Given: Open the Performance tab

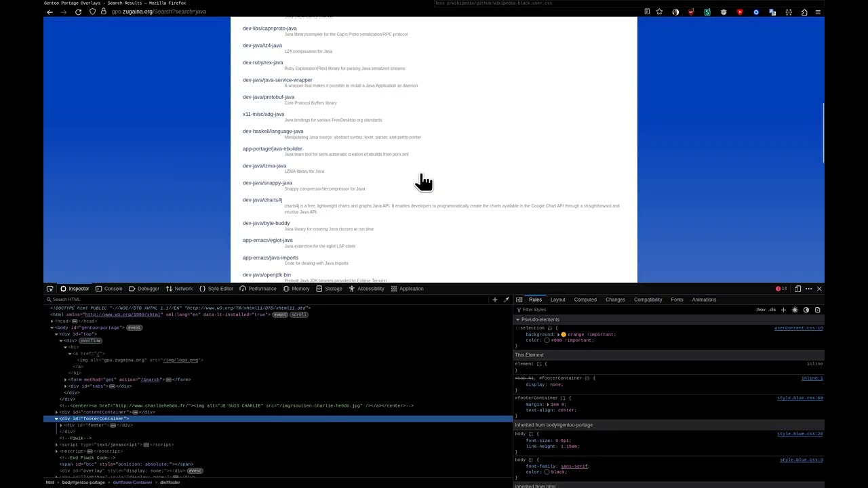Looking at the screenshot, I should [258, 289].
